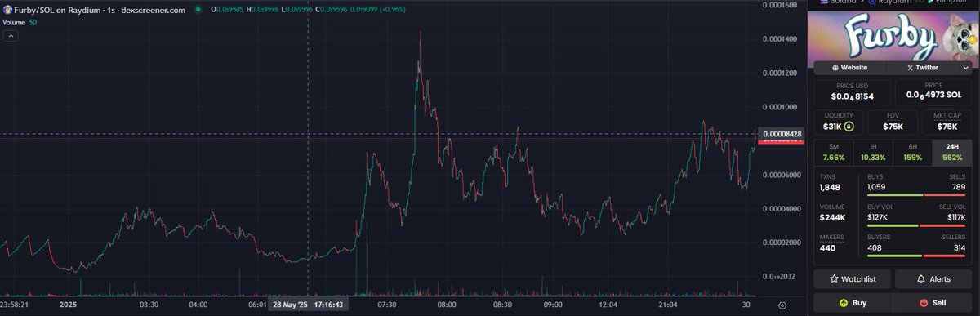The width and height of the screenshot is (980, 316).
Task: Click the globe icon on Website button
Action: [835, 68]
